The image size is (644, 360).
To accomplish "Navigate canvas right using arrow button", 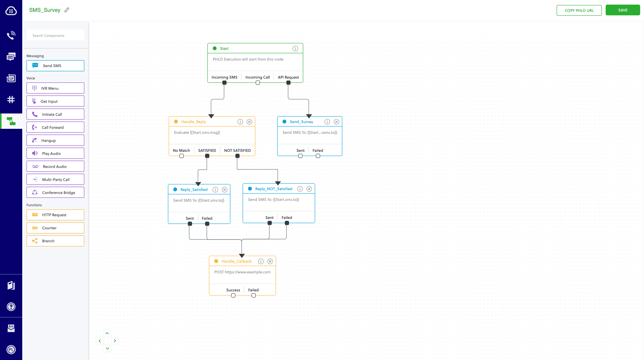I will click(x=115, y=340).
